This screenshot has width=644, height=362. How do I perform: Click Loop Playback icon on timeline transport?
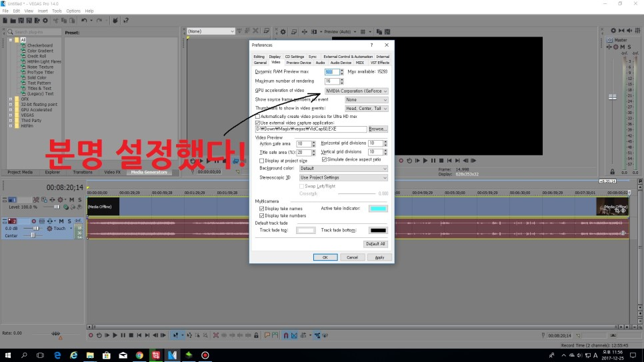pos(99,335)
